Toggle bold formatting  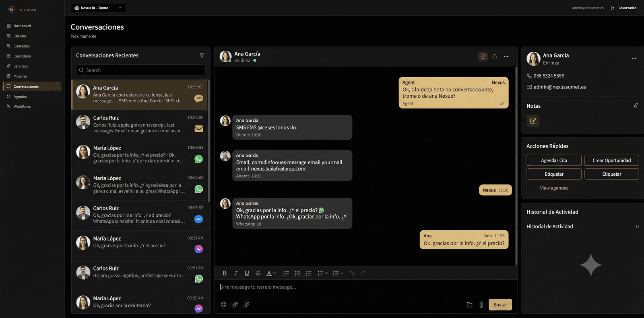[x=225, y=273]
